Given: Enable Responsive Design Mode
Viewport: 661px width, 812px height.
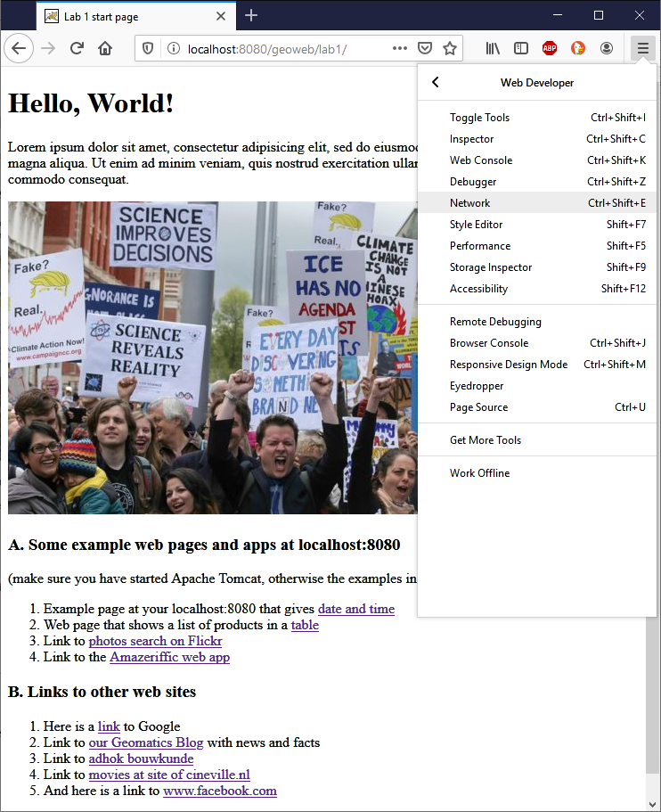Looking at the screenshot, I should click(x=508, y=365).
